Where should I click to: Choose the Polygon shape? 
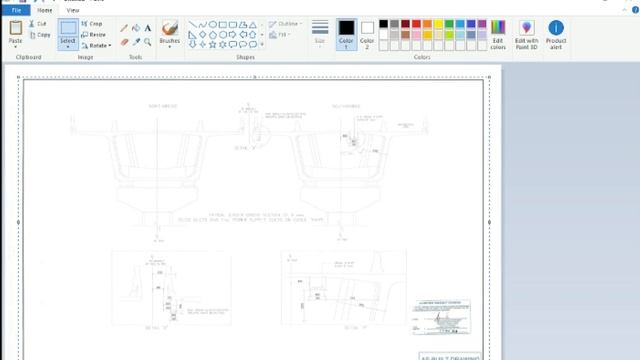[x=242, y=25]
